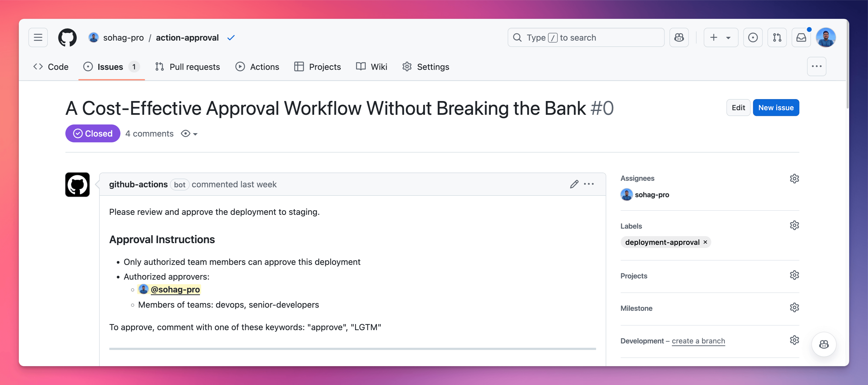Open the repository nav overflow menu
Image resolution: width=868 pixels, height=385 pixels.
tap(816, 66)
